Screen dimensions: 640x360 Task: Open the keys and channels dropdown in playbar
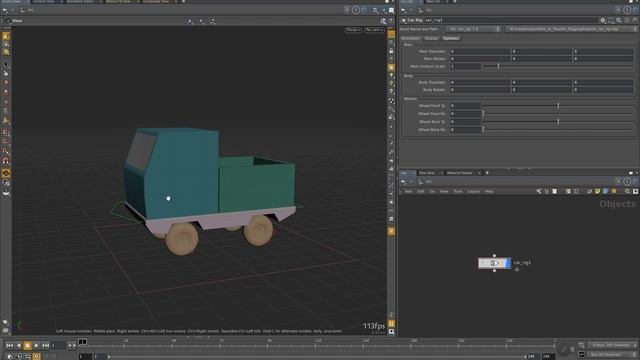(x=612, y=345)
